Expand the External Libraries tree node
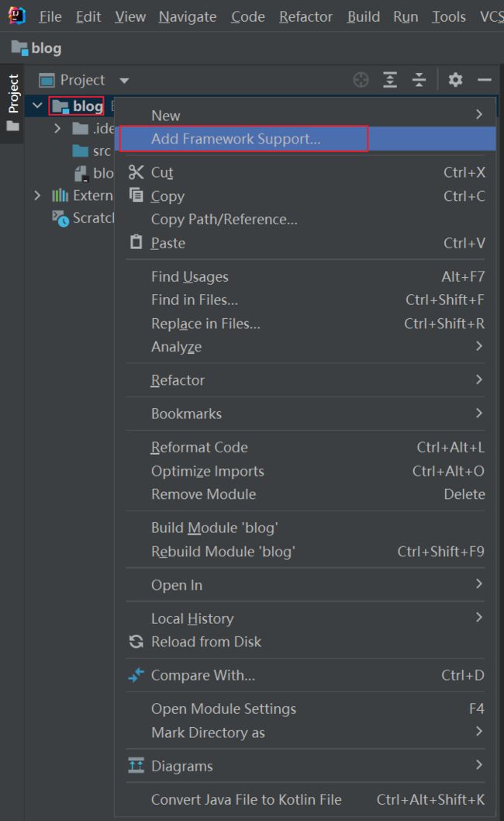 37,196
